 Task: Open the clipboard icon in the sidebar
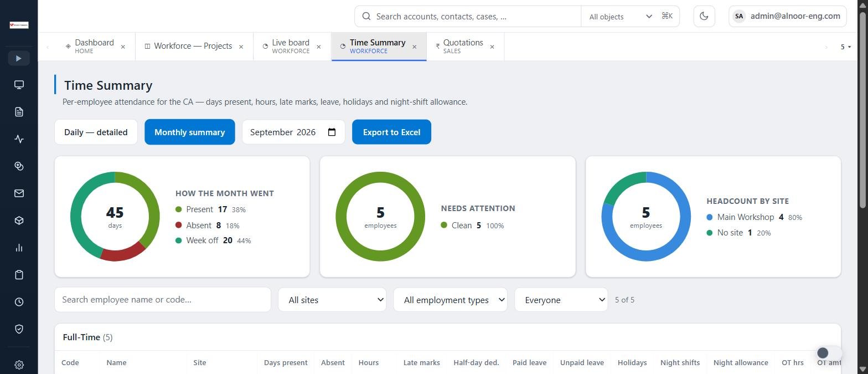coord(19,275)
